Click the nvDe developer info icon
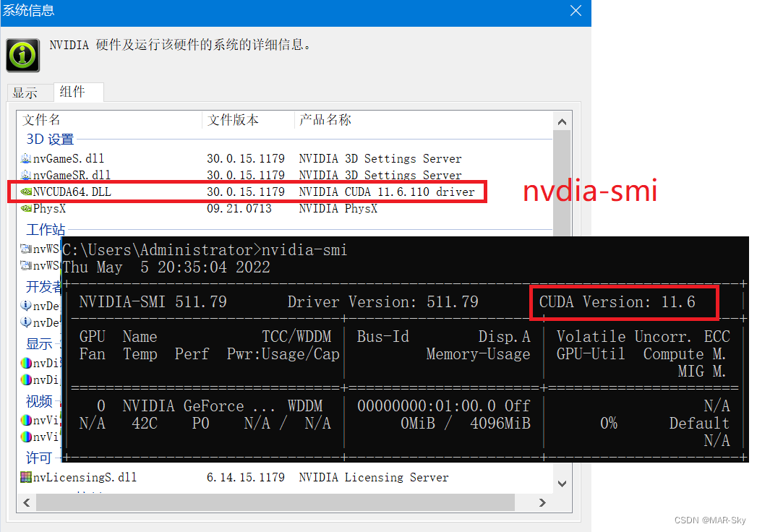Viewport: 757px width, 532px height. 26,306
